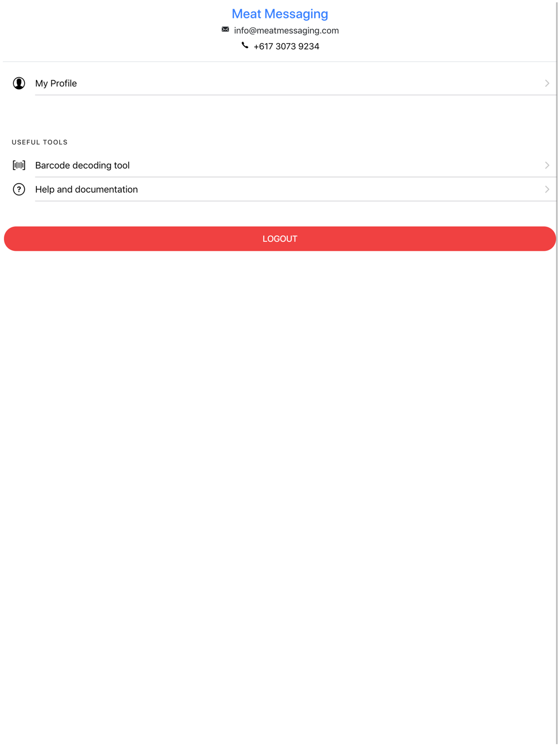The image size is (560, 747).
Task: Open Help and documentation entry
Action: 280,189
